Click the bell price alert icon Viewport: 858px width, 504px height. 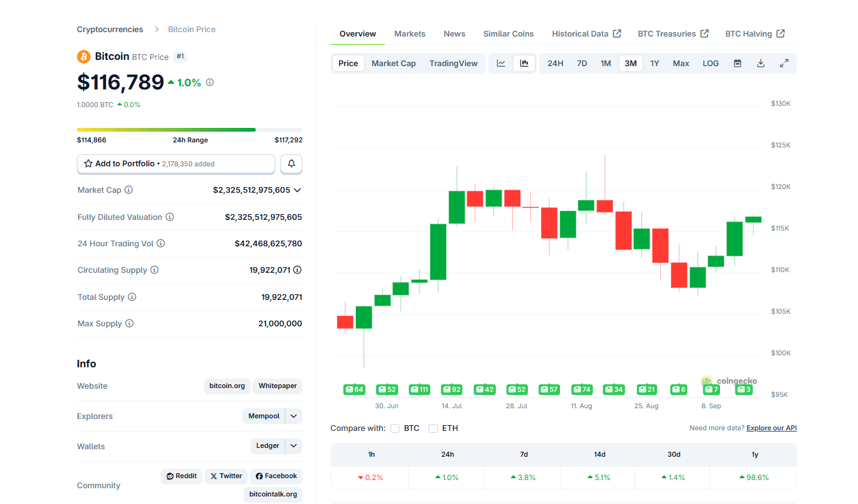tap(291, 164)
